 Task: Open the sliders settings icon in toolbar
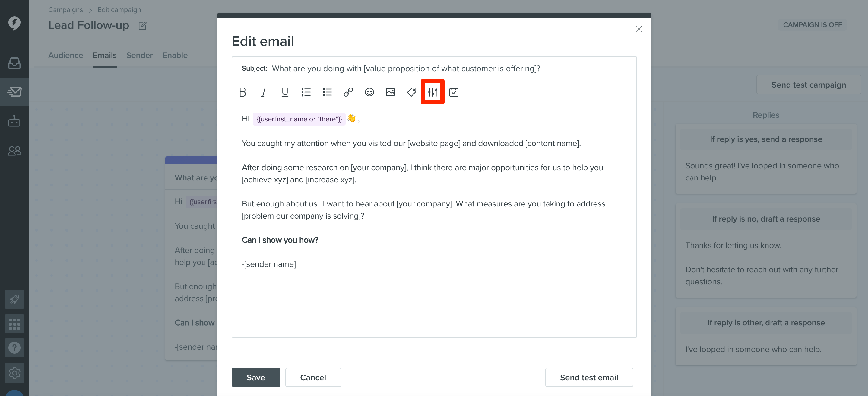pos(433,92)
